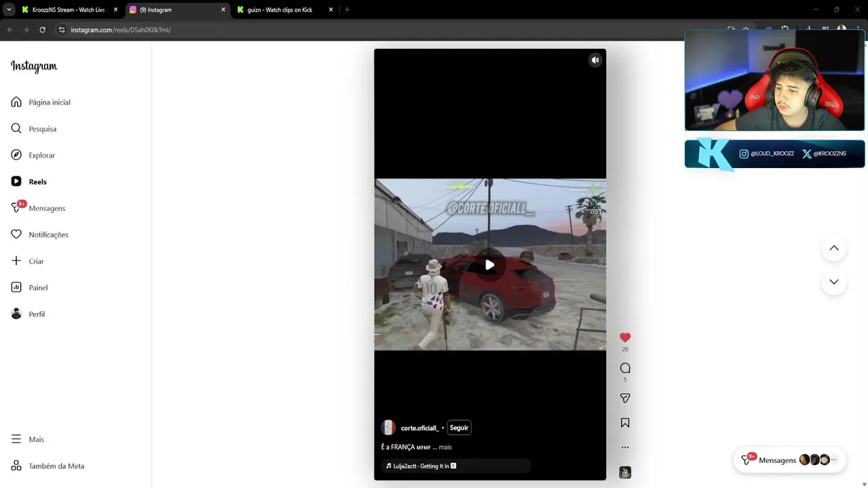Save the reel with the bookmark icon
The height and width of the screenshot is (488, 868).
(625, 423)
